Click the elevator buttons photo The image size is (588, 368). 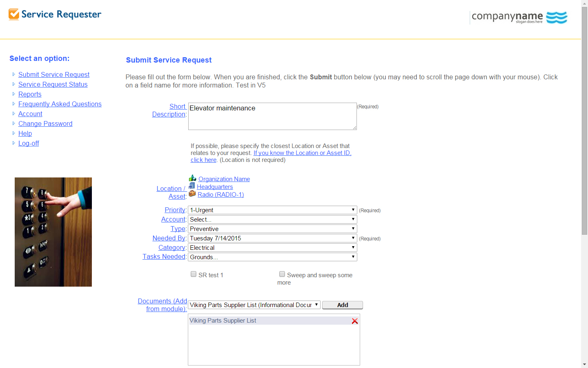[x=53, y=232]
